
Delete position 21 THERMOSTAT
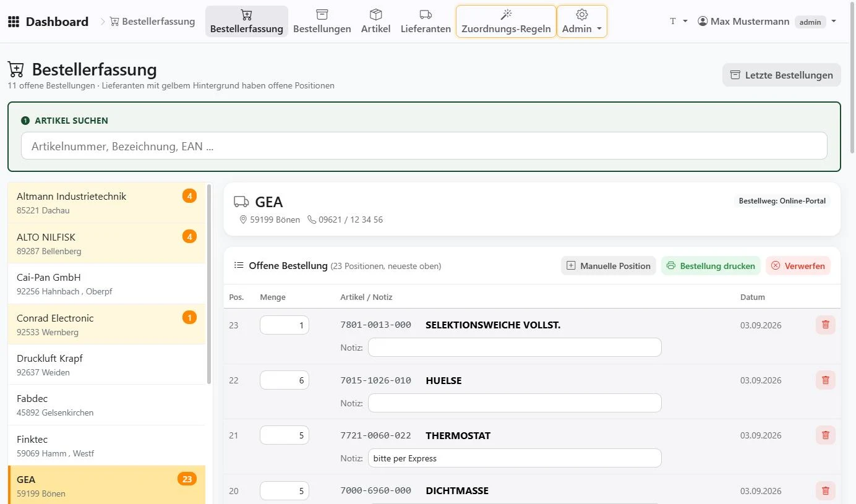[826, 435]
